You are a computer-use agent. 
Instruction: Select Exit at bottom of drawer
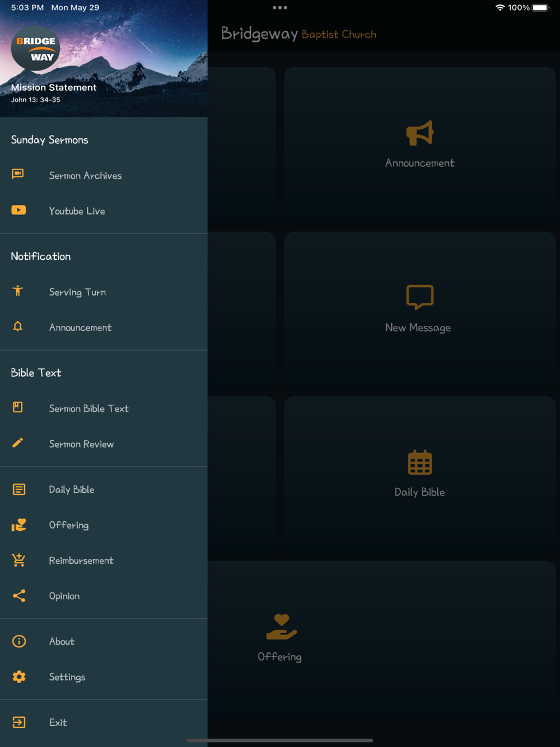(104, 722)
